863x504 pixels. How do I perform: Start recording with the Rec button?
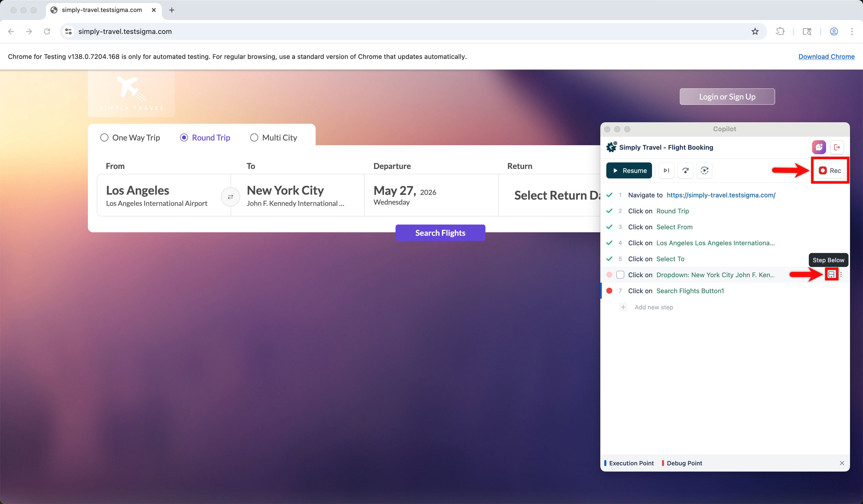tap(830, 170)
